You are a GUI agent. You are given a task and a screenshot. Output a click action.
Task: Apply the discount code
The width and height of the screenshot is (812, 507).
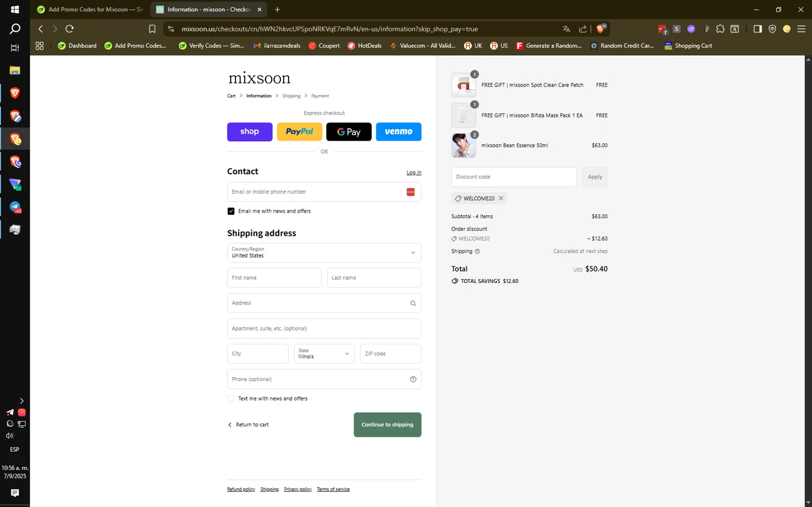coord(595,177)
